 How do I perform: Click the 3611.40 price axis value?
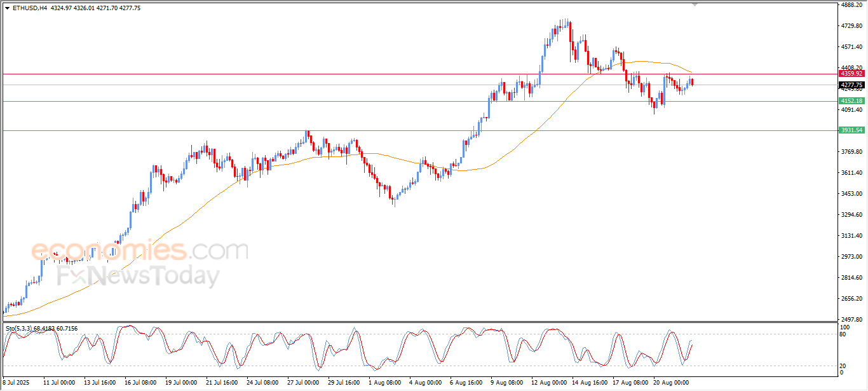851,173
